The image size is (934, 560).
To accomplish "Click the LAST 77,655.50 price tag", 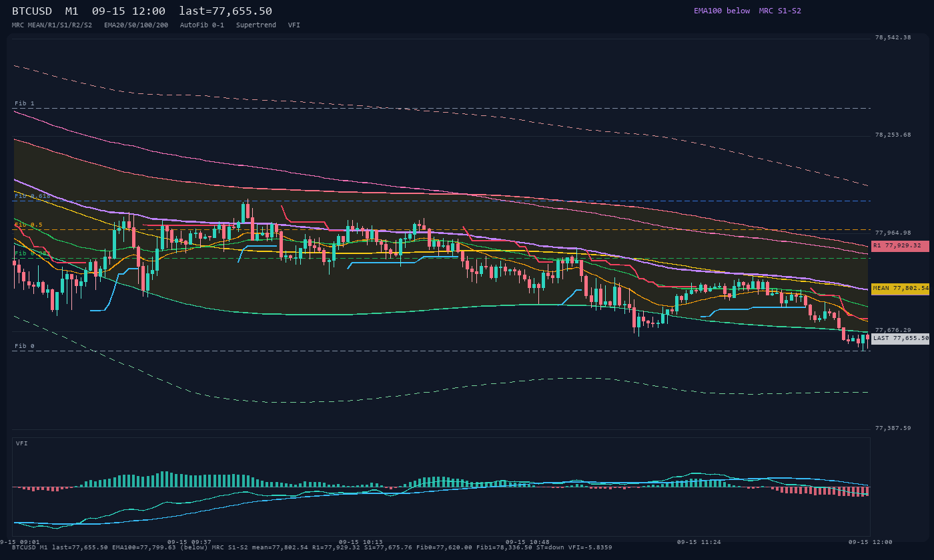I will (900, 339).
